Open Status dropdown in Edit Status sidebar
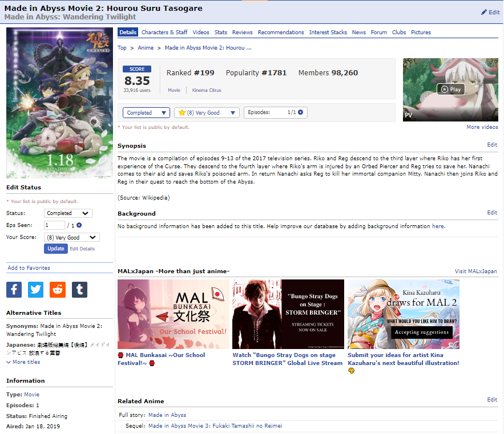This screenshot has width=504, height=434. pyautogui.click(x=68, y=213)
